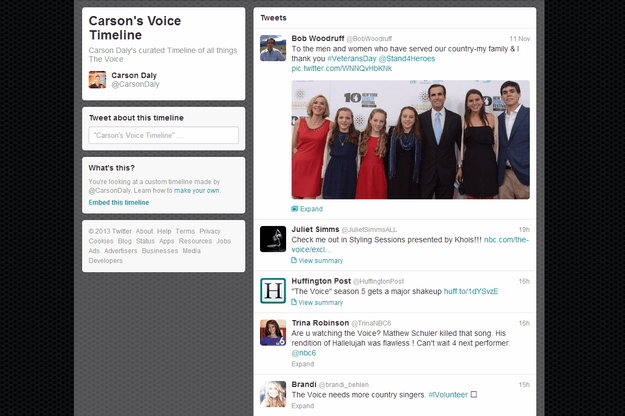The image size is (625, 416).
Task: Click Juliet Simms' avatar image
Action: 273,239
